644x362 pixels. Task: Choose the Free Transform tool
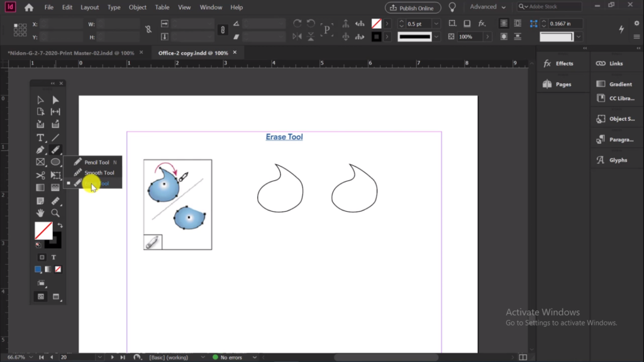pos(55,175)
